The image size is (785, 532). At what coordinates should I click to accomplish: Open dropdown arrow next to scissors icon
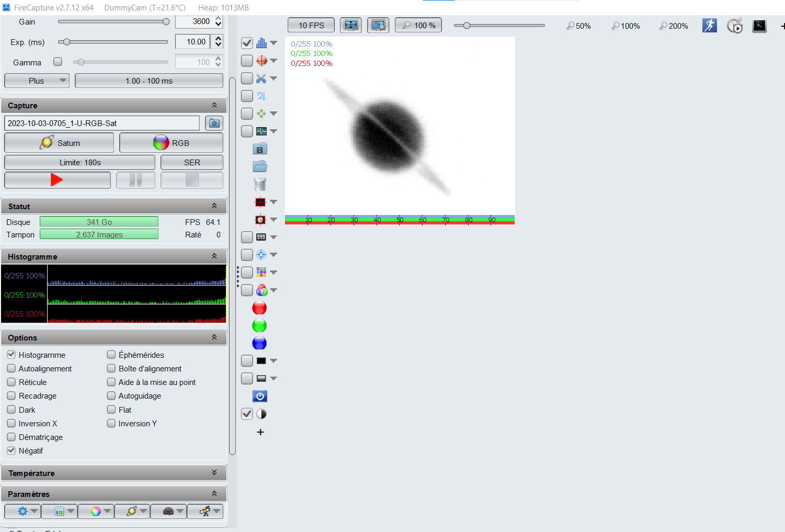274,78
